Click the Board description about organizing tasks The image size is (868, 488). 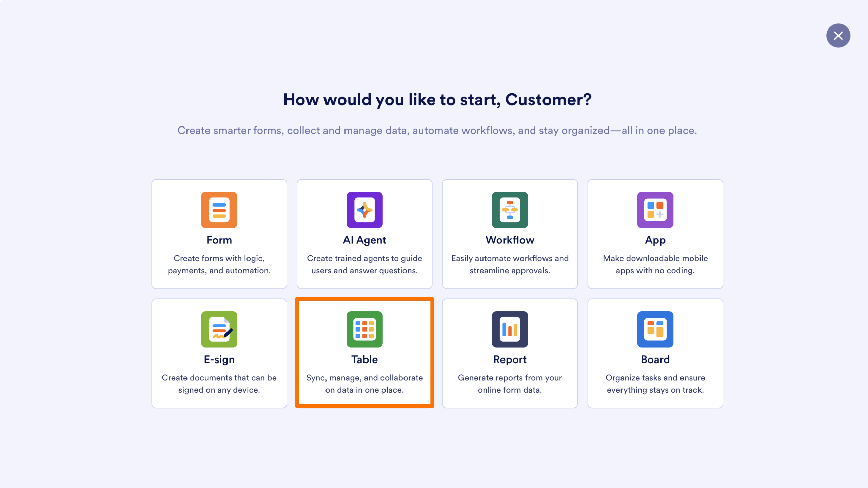655,384
